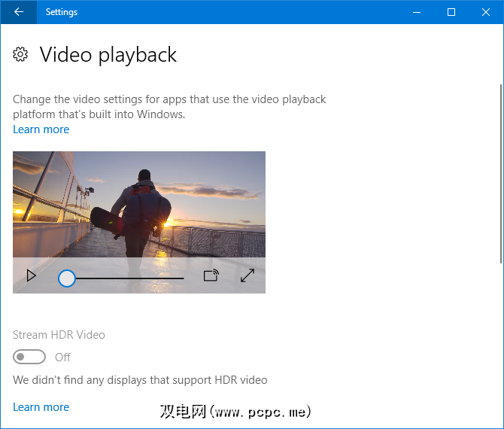Image resolution: width=504 pixels, height=429 pixels.
Task: Click the cast to device icon
Action: [x=211, y=275]
